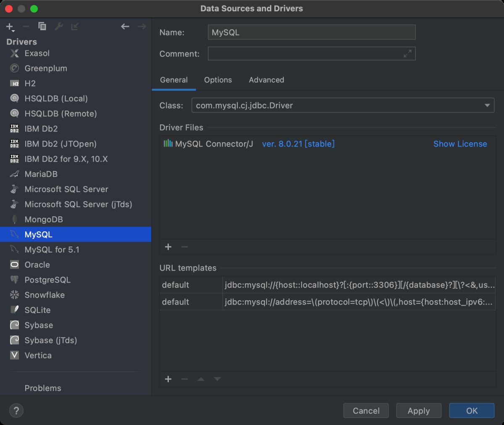Screen dimensions: 504x425
Task: Open help with the question mark icon
Action: pyautogui.click(x=16, y=411)
